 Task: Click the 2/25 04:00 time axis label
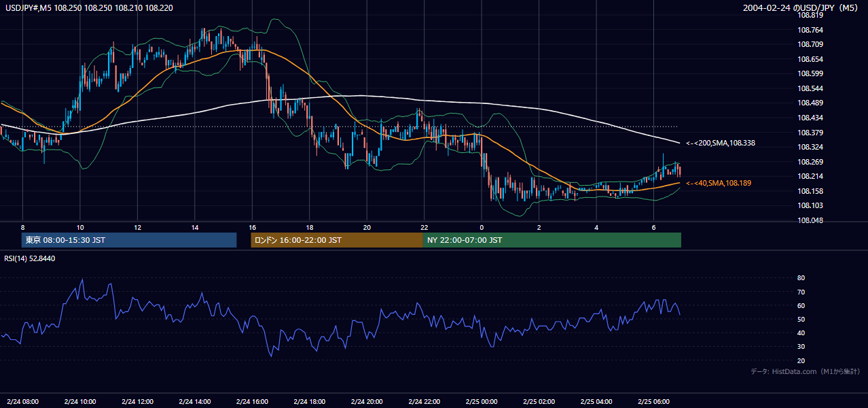click(597, 402)
